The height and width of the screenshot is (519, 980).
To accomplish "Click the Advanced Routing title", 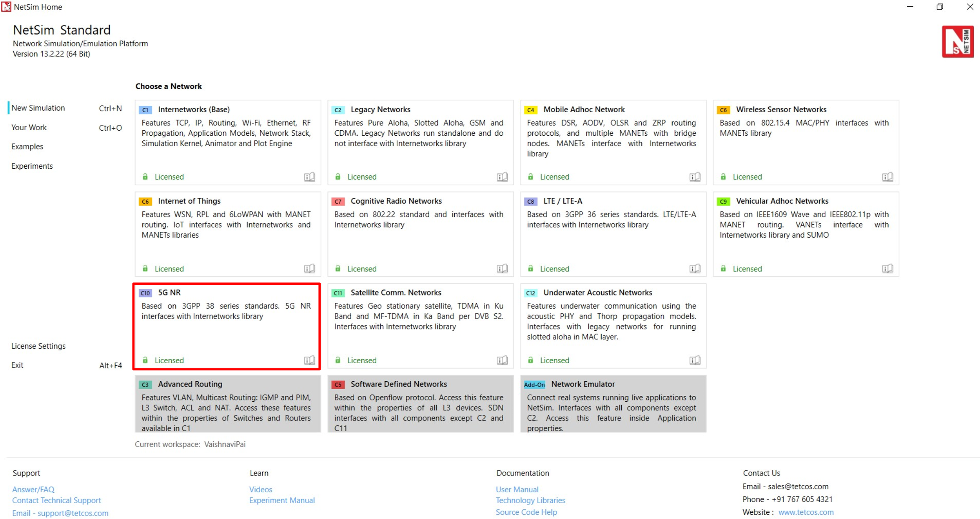I will [190, 384].
